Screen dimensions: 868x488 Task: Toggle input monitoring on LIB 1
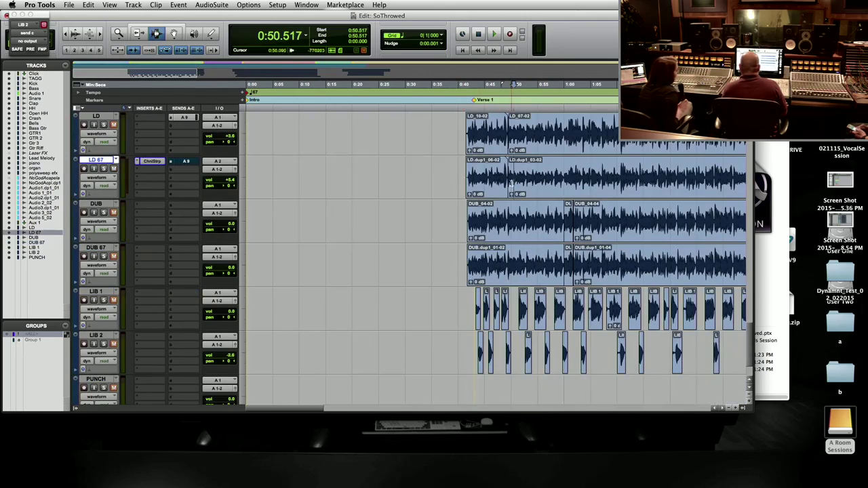point(94,300)
